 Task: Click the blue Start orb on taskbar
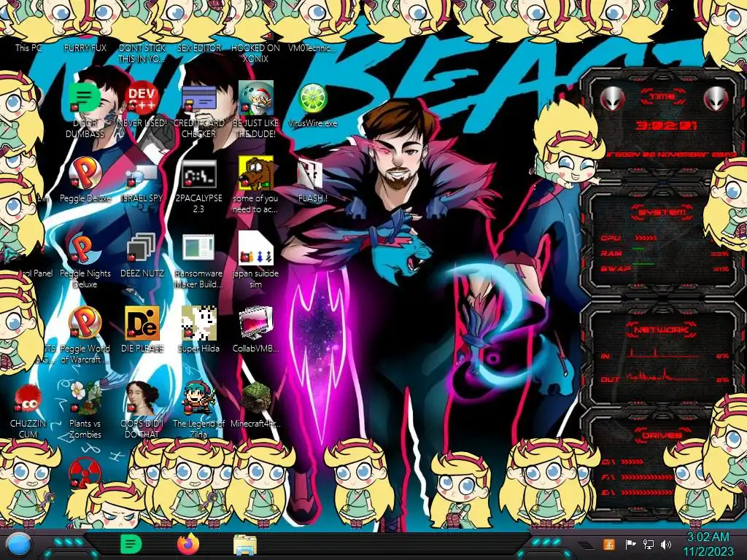click(x=18, y=545)
